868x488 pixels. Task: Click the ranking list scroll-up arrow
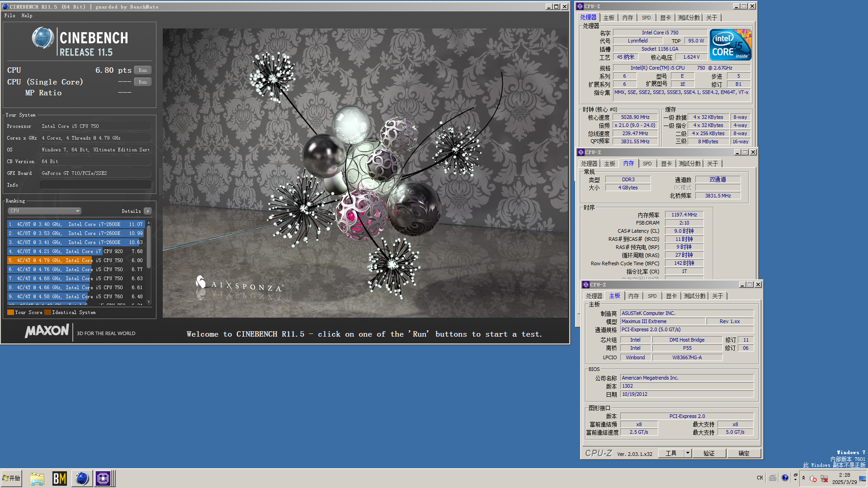pos(149,223)
